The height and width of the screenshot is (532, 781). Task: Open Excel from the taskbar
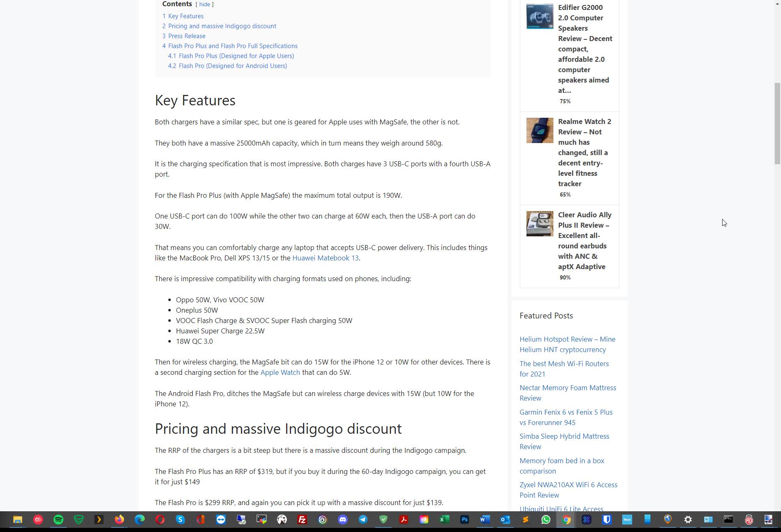pyautogui.click(x=444, y=520)
